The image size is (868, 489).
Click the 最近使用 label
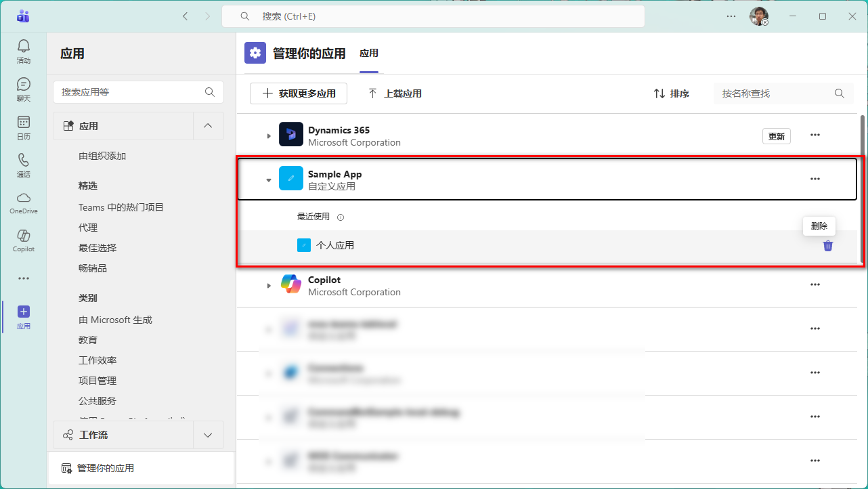[313, 217]
